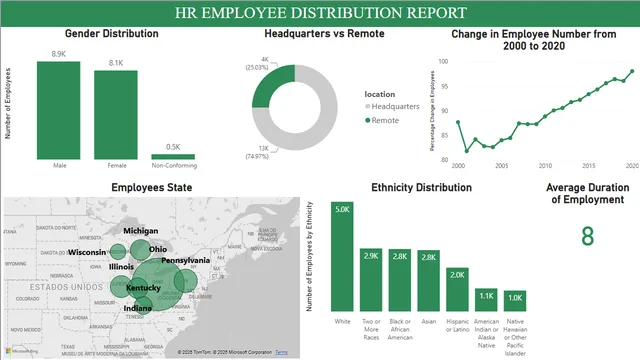The height and width of the screenshot is (360, 640).
Task: Click the year 2000 data point on line chart
Action: [x=458, y=122]
